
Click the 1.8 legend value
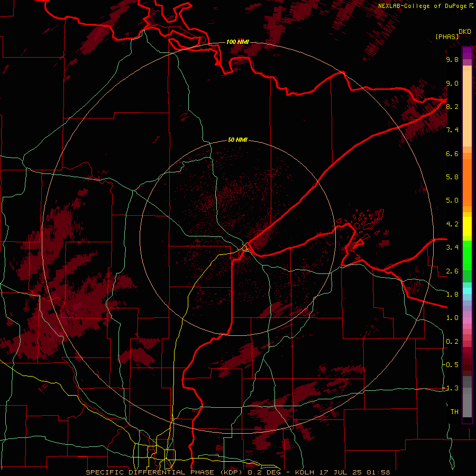coord(452,295)
